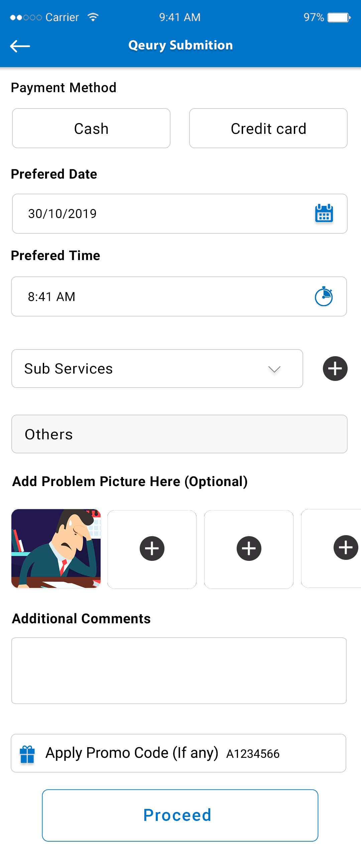Viewport: 361px width, 868px height.
Task: Edit the promo code A1234566
Action: point(253,754)
